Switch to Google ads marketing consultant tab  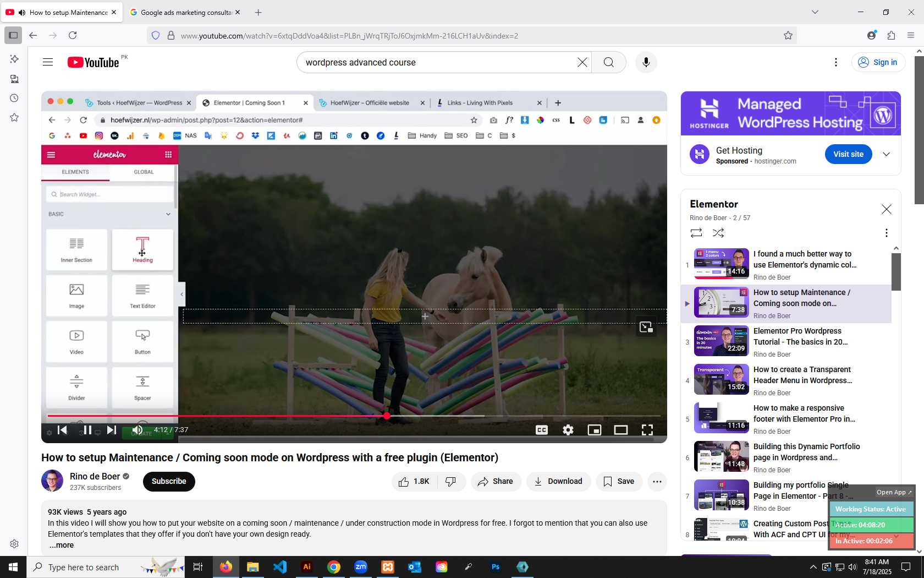click(x=185, y=12)
